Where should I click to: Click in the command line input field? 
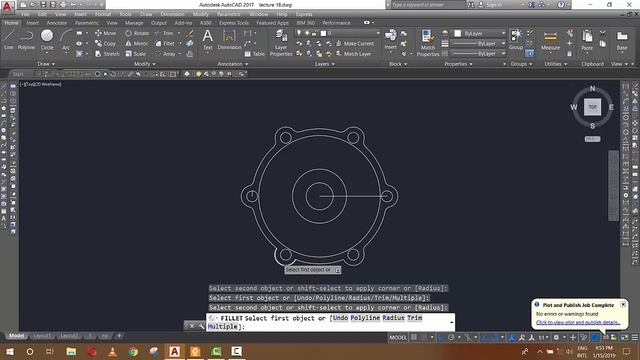[x=330, y=322]
